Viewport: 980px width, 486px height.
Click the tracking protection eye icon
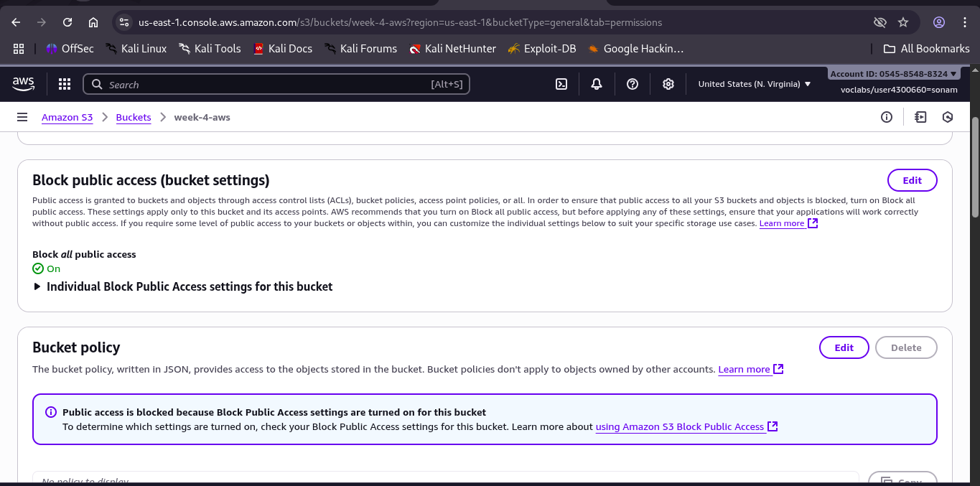point(879,22)
